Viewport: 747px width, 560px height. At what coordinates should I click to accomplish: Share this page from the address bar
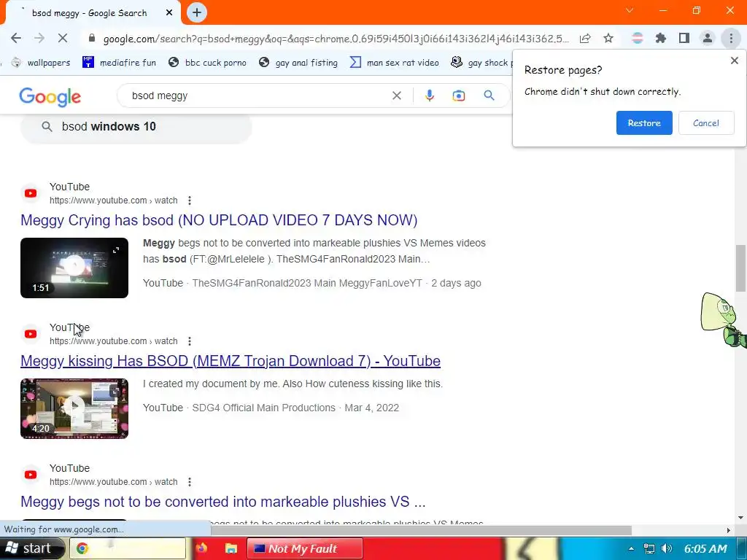click(585, 38)
